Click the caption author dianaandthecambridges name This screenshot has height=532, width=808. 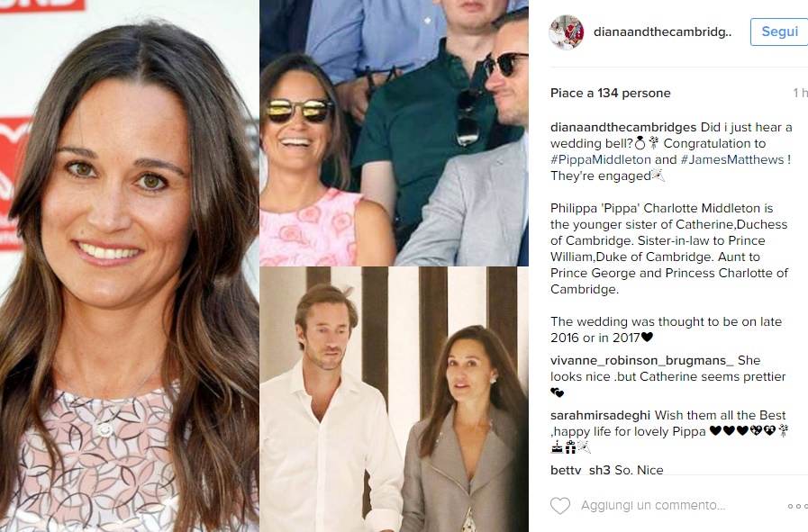[x=623, y=127]
